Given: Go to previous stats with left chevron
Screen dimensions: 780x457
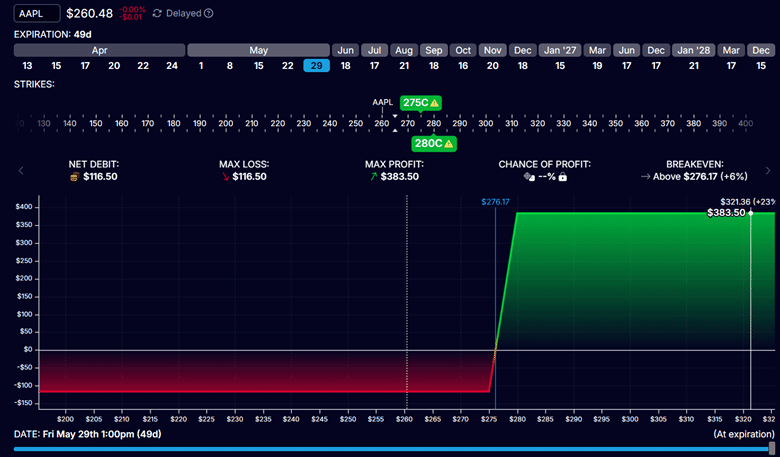Looking at the screenshot, I should coord(21,171).
